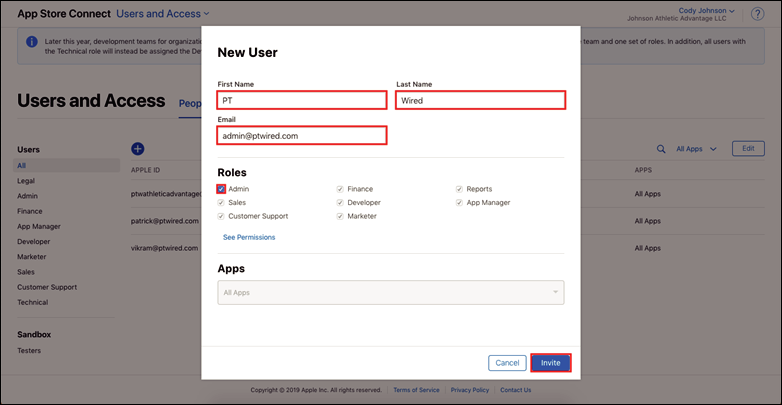Toggle the Finance role checkbox

(340, 189)
